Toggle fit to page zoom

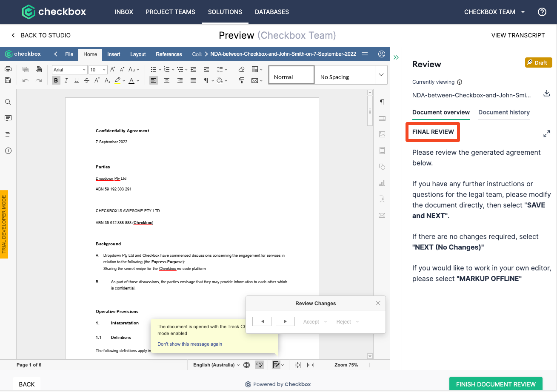tap(298, 365)
